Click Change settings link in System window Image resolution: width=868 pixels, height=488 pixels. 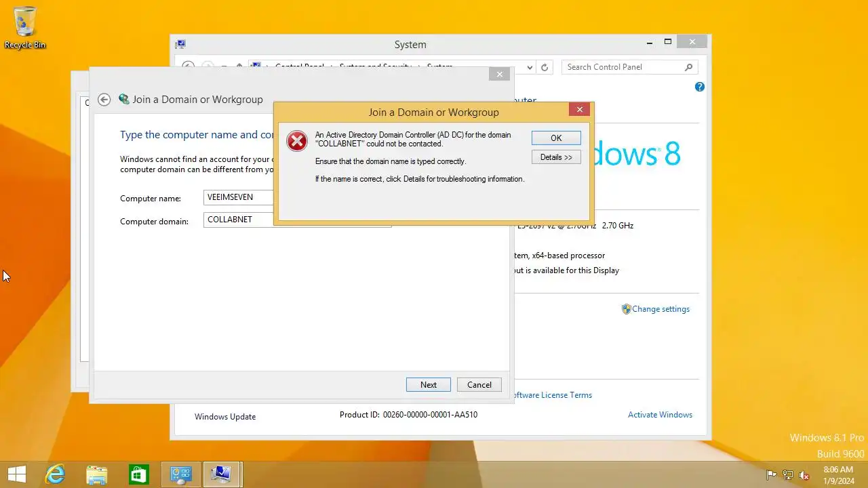(x=660, y=309)
